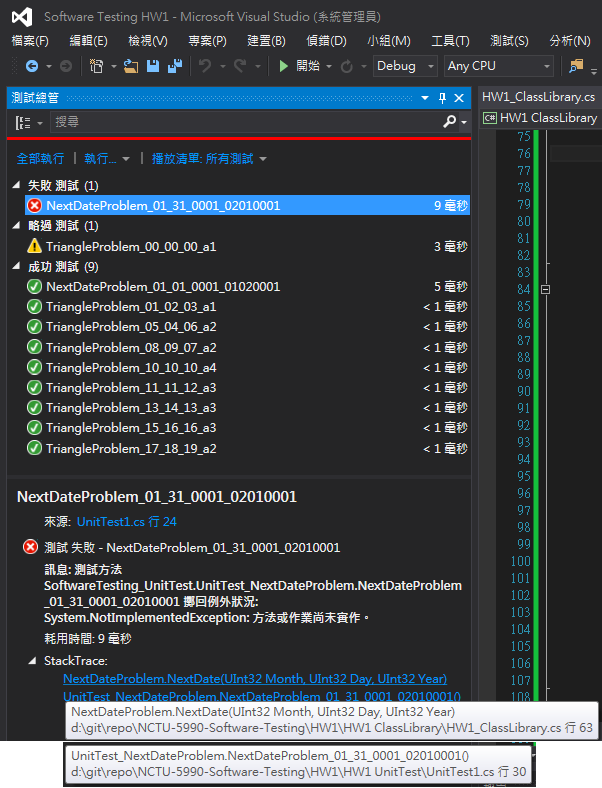This screenshot has width=602, height=788.
Task: Switch to the HW1_ClassLibrary.cs tab
Action: click(x=538, y=97)
